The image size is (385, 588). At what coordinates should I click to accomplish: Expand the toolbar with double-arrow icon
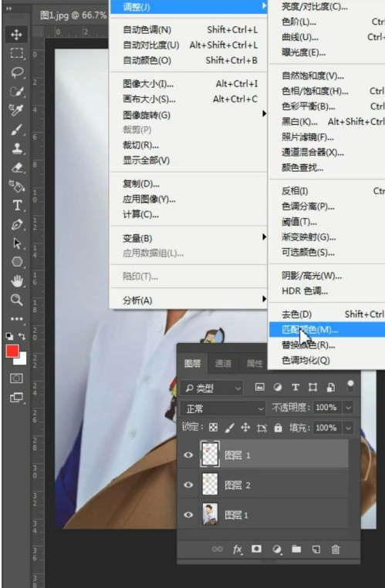(9, 8)
